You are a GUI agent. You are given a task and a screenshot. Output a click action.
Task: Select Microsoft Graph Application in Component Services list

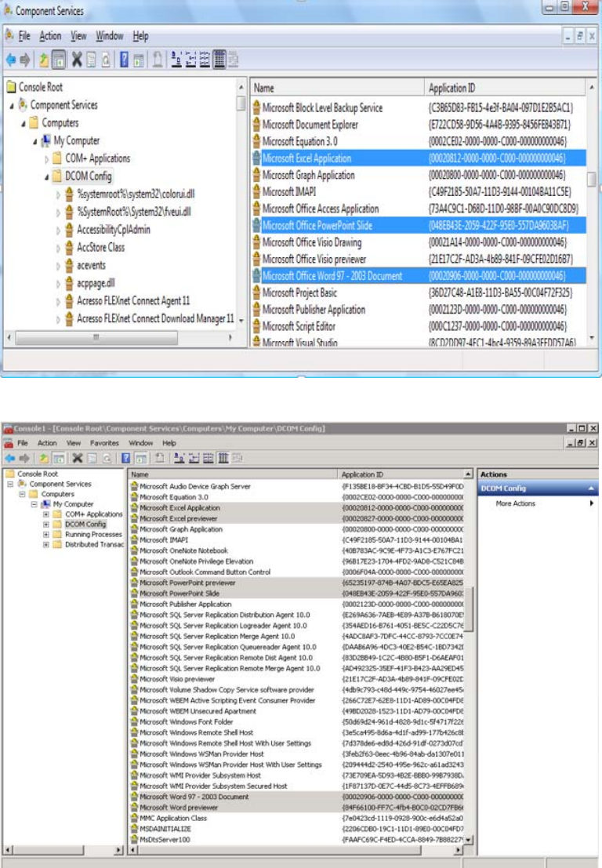419,175
